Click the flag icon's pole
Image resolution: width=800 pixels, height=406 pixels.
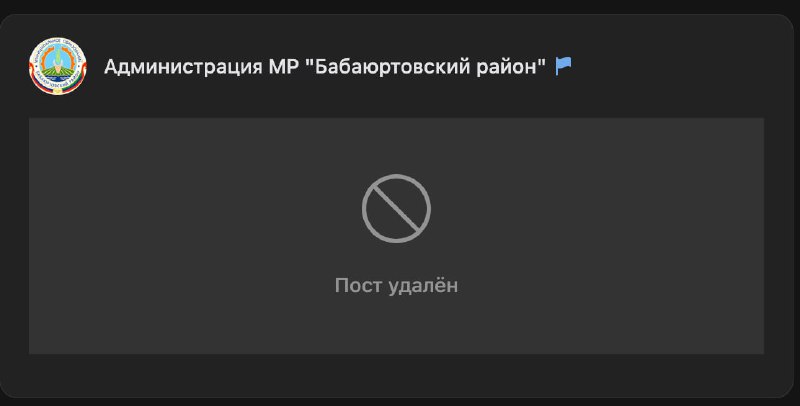(x=557, y=66)
